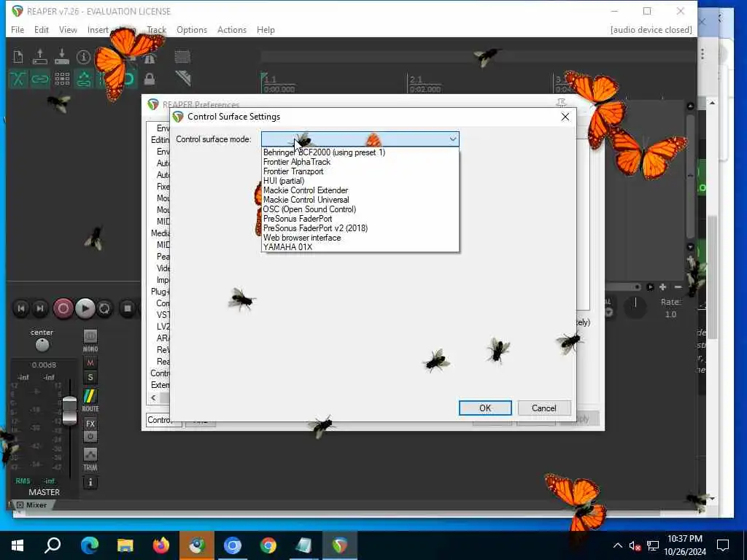
Task: Click OK in Control Surface Settings
Action: point(485,408)
